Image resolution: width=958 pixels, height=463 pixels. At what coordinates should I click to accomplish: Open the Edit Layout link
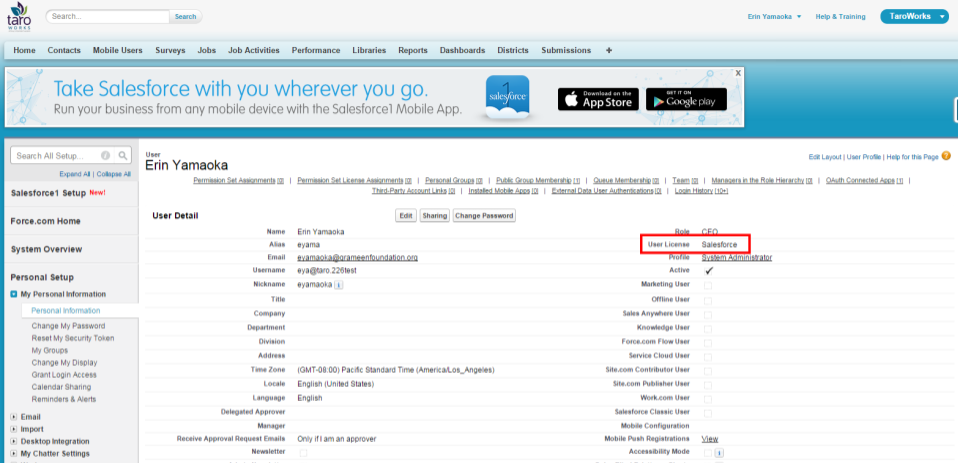tap(825, 157)
